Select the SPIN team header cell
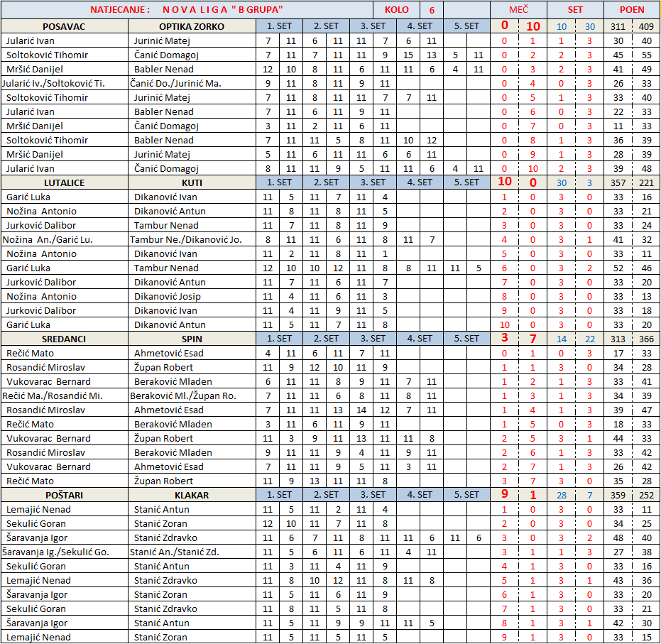Image resolution: width=661 pixels, height=644 pixels. pos(192,339)
